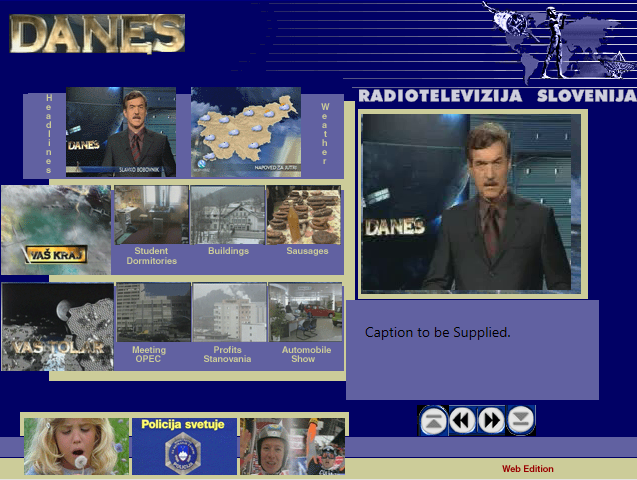Image resolution: width=637 pixels, height=480 pixels.
Task: Jump to first clip with up-arrow button
Action: (x=433, y=421)
